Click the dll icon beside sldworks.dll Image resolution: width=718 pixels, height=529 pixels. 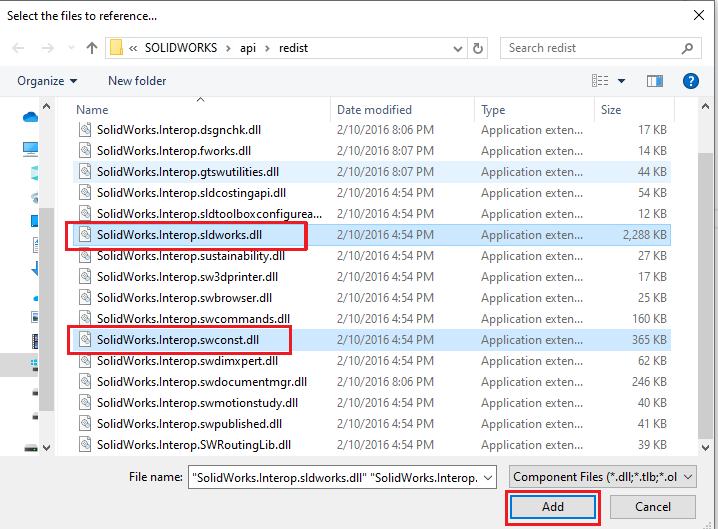(85, 235)
